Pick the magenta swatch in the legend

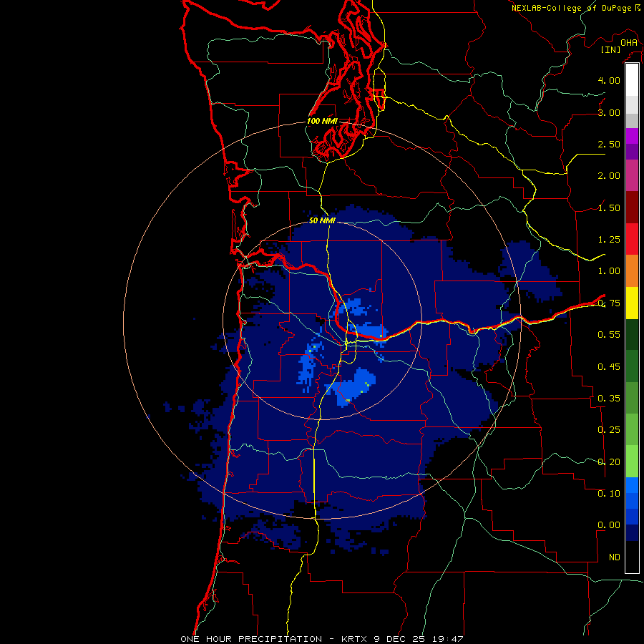[x=632, y=136]
